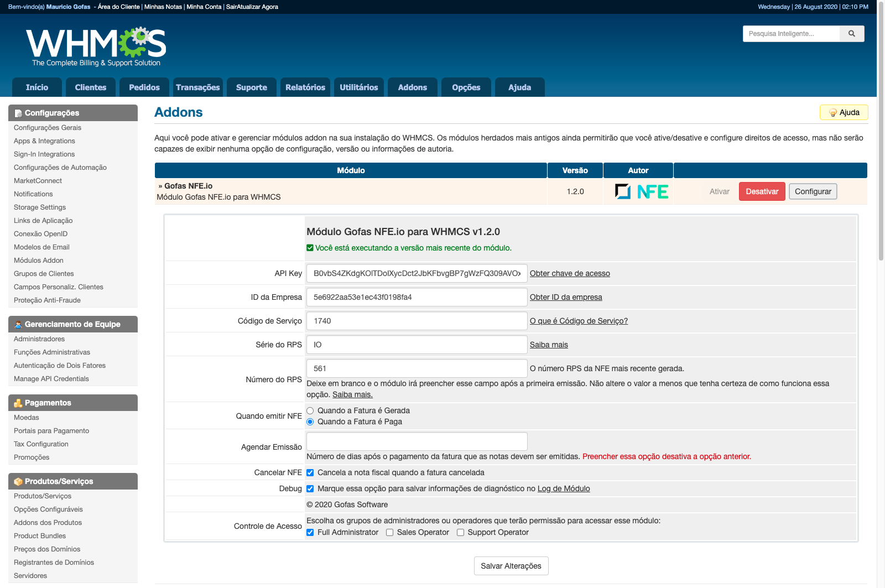Click the Número do RPS input field
Viewport: 885px width, 588px height.
(417, 368)
